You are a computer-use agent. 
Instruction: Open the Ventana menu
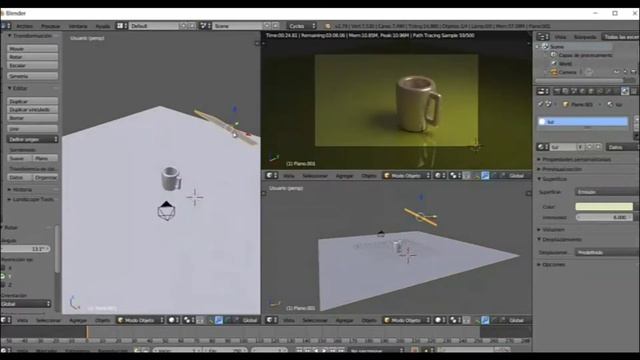78,26
